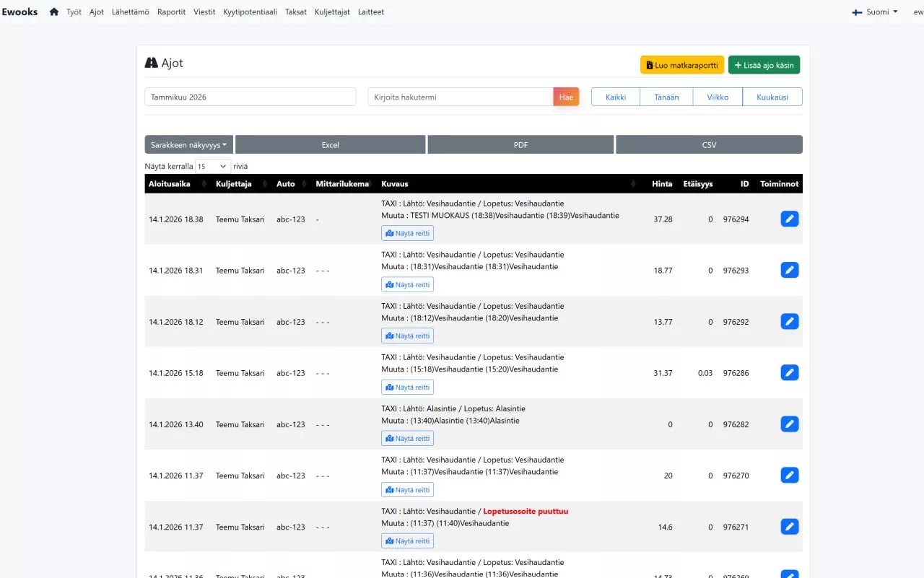Viewport: 924px width, 578px height.
Task: Open the rows-per-page selector
Action: click(213, 166)
